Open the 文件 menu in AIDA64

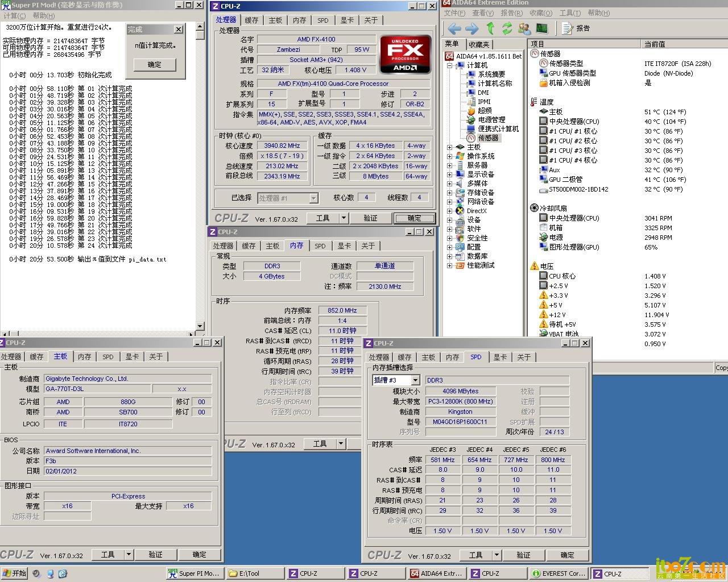coord(454,13)
